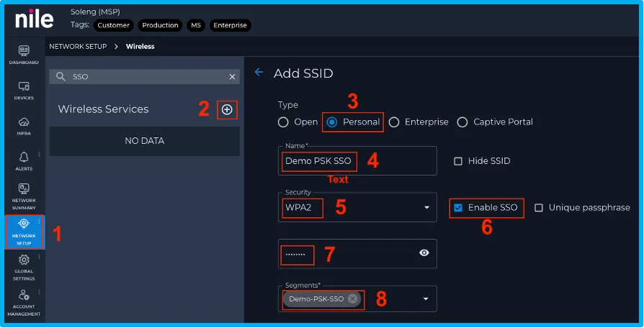This screenshot has height=328, width=644.
Task: Click the SSO search field
Action: (145, 77)
